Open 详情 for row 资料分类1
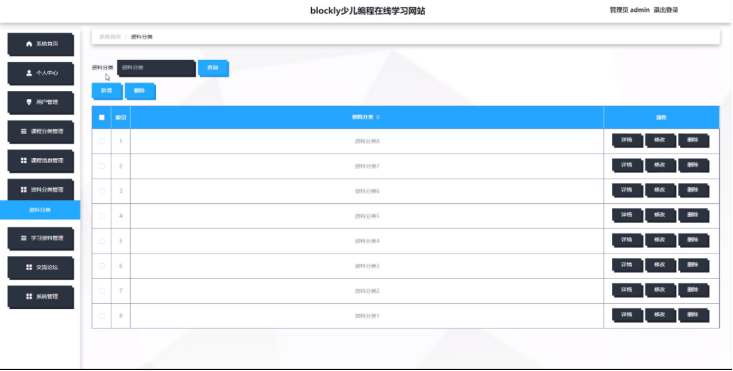Image resolution: width=733 pixels, height=371 pixels. (627, 315)
